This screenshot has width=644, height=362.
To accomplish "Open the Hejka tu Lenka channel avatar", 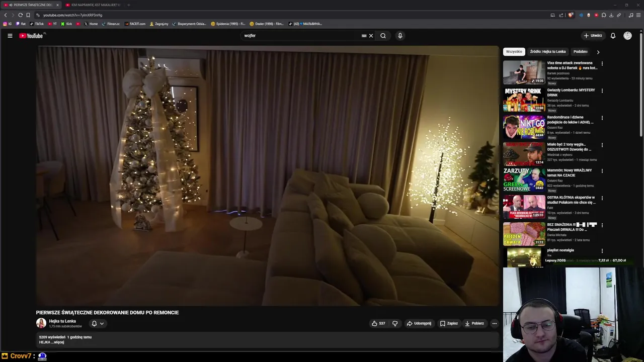I will click(41, 323).
